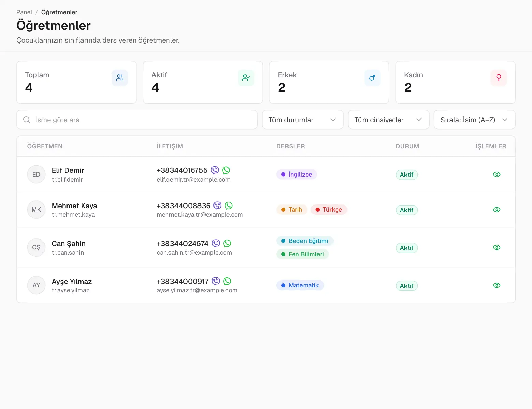Click the Erkek male symbol icon
The image size is (532, 409).
[x=372, y=78]
